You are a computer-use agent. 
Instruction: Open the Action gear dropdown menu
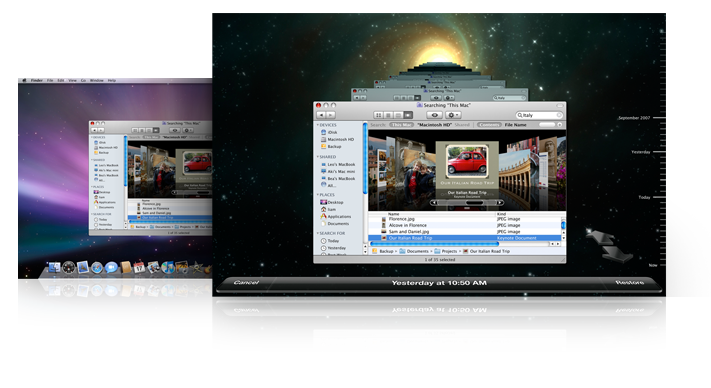[453, 115]
